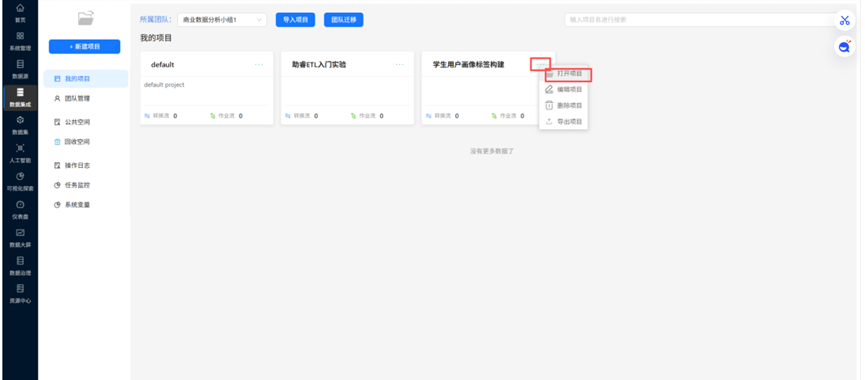865x380 pixels.
Task: Click the 团队迁移 button
Action: point(344,20)
